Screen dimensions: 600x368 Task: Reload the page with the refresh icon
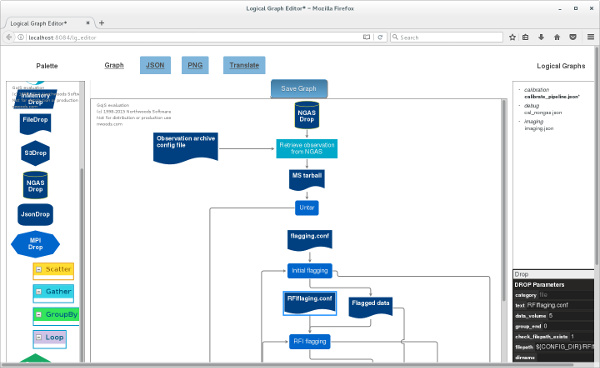coord(380,37)
